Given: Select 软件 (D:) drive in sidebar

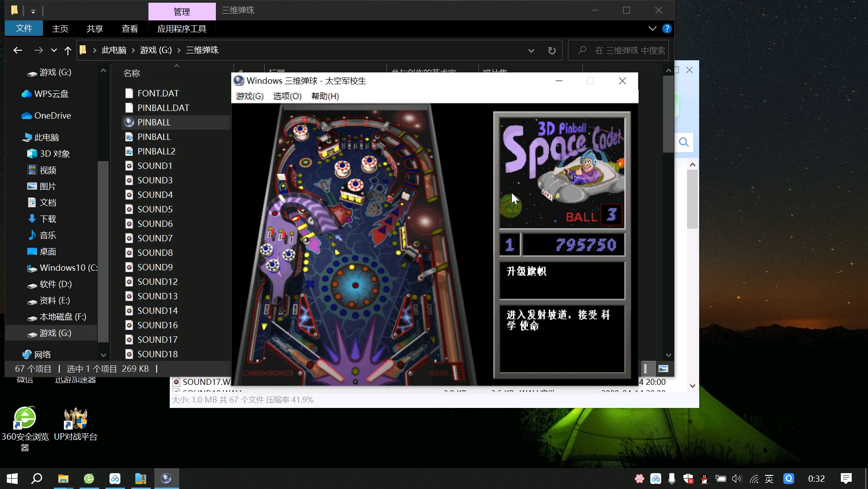Looking at the screenshot, I should point(50,284).
